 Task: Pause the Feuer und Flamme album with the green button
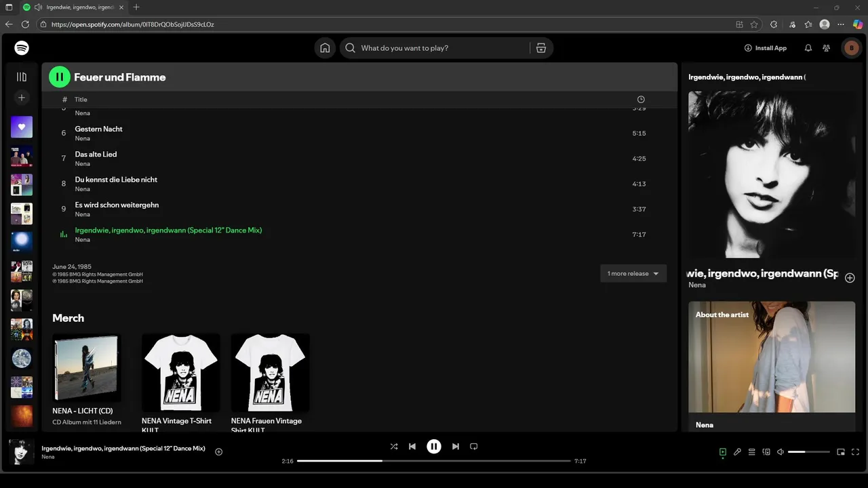(60, 77)
